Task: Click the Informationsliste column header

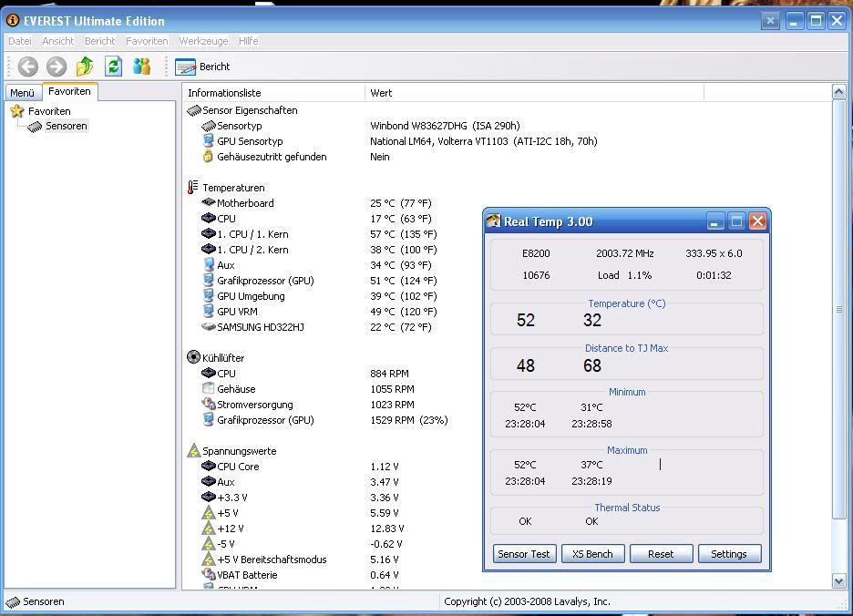Action: tap(273, 93)
